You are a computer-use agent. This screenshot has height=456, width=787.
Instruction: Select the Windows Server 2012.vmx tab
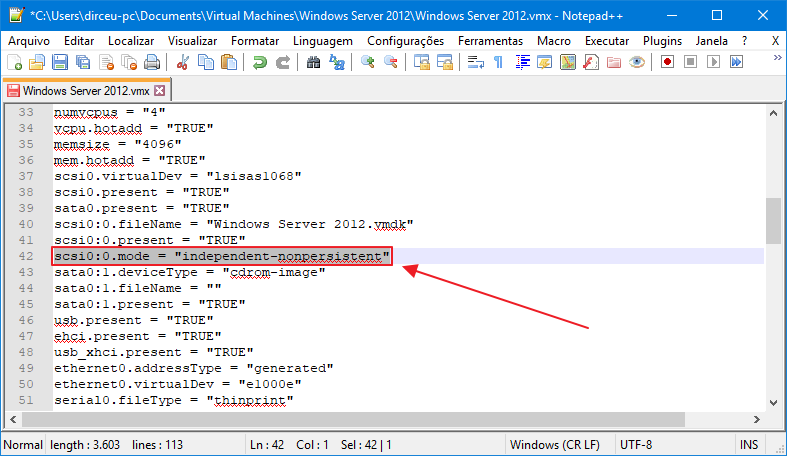click(x=85, y=91)
